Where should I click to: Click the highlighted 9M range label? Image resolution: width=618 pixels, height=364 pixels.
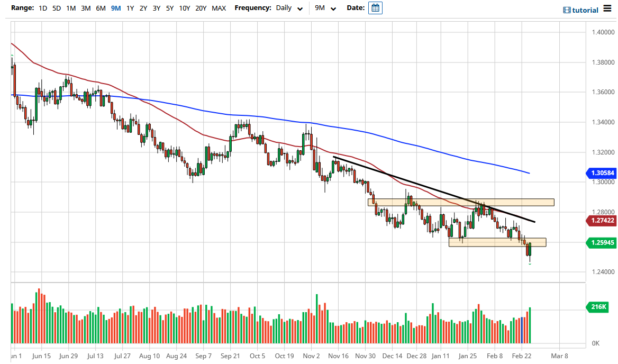coord(115,8)
